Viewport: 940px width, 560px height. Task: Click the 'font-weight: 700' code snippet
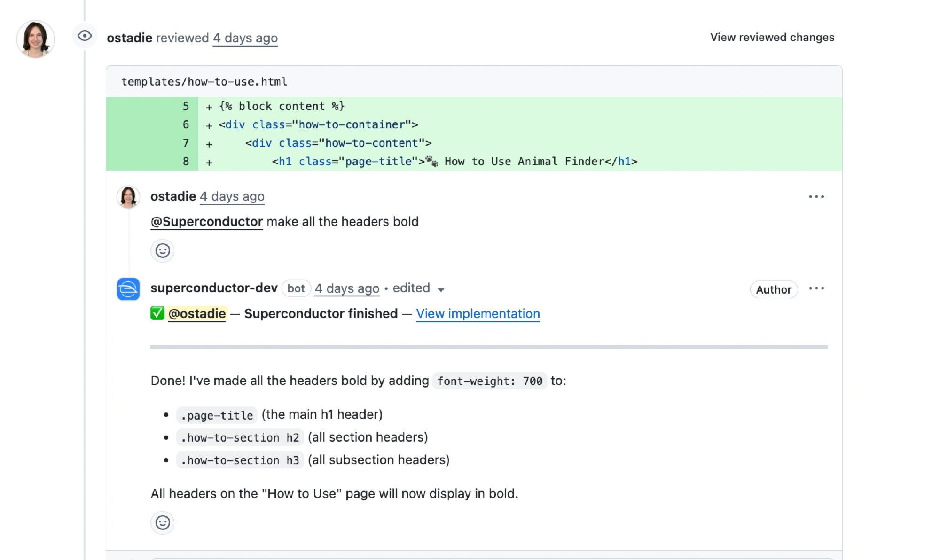[490, 381]
